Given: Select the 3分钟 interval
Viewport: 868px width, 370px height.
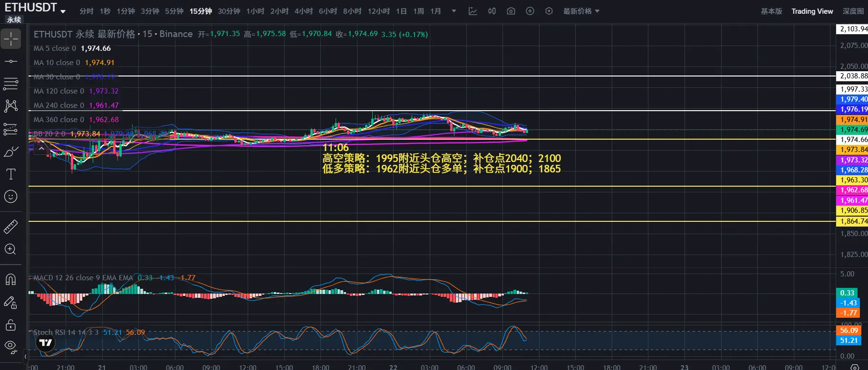Looking at the screenshot, I should (150, 11).
